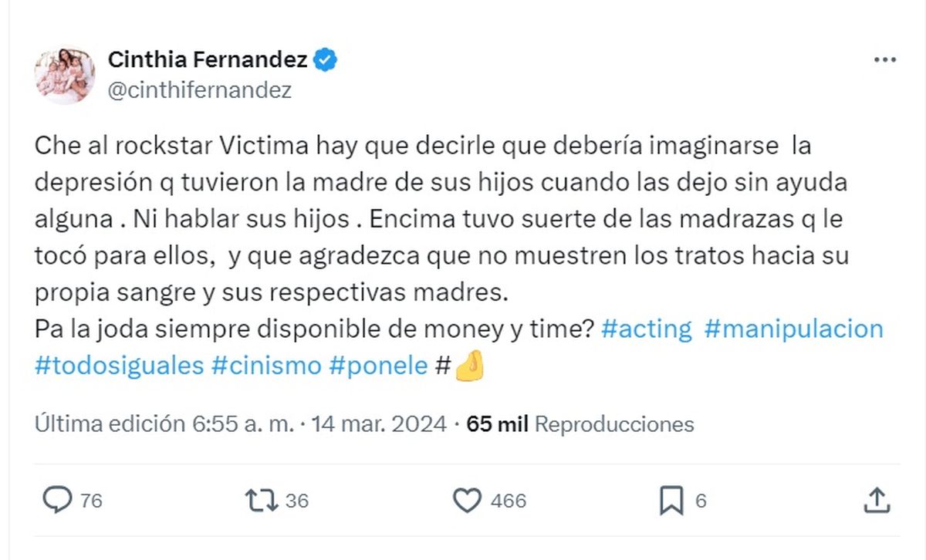Open the three-dot more options menu
This screenshot has height=560, width=926.
(884, 61)
